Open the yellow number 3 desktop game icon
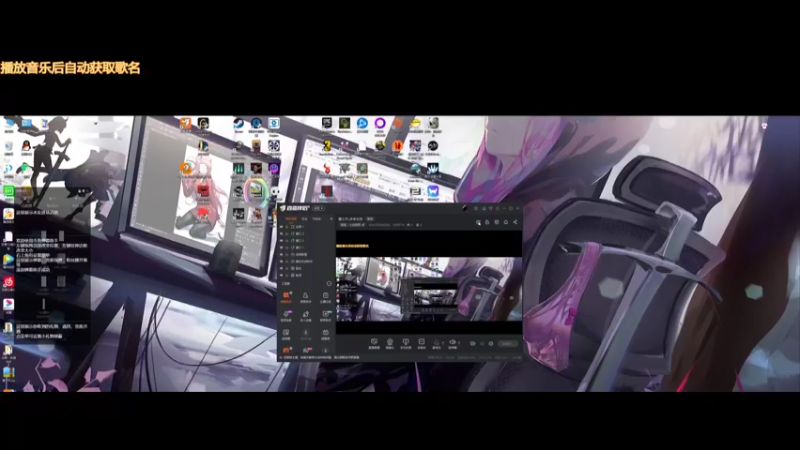800x450 pixels. click(x=327, y=145)
